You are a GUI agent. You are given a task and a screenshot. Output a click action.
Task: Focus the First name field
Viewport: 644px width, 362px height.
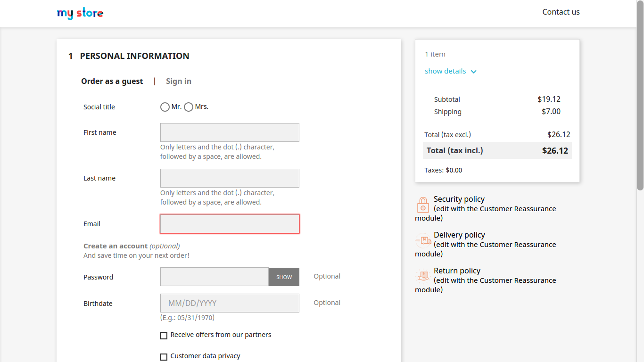pos(230,132)
